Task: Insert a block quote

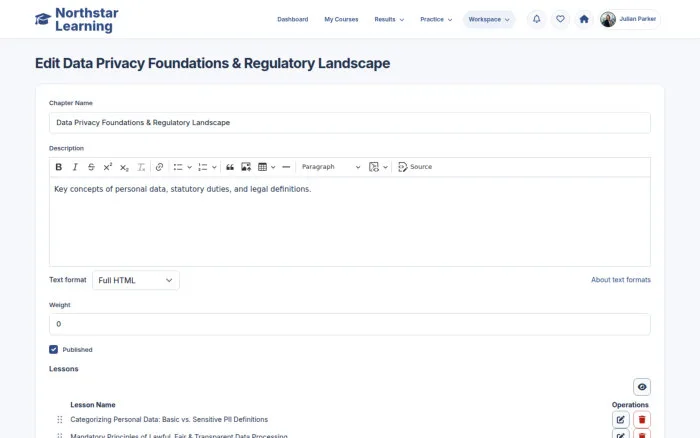Action: 230,167
